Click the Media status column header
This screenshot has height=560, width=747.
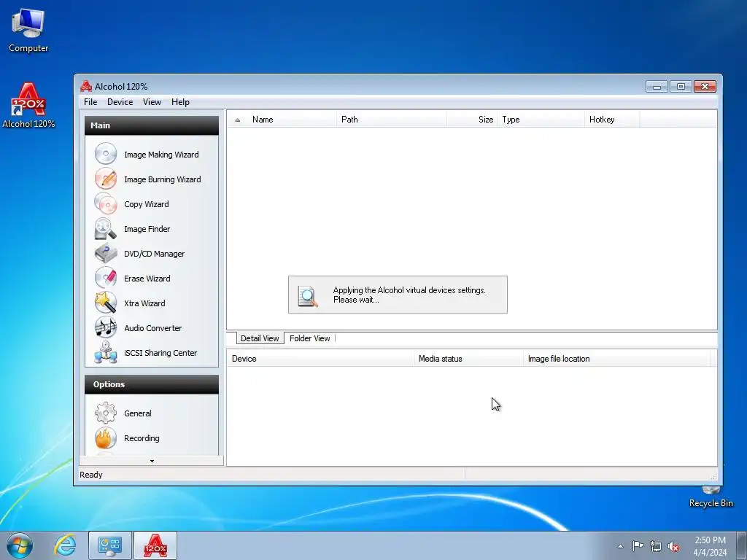tap(469, 359)
